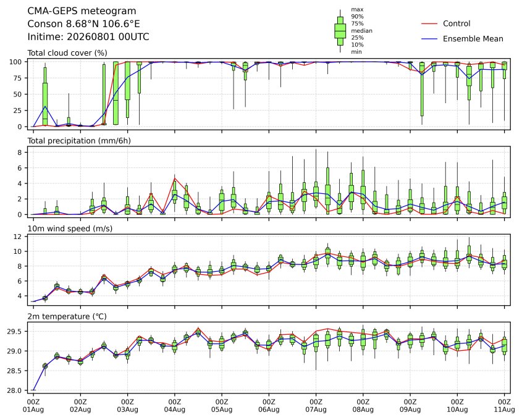The width and height of the screenshot is (522, 420).
Task: Click the Initime 20260801 00UTC text
Action: [x=88, y=36]
